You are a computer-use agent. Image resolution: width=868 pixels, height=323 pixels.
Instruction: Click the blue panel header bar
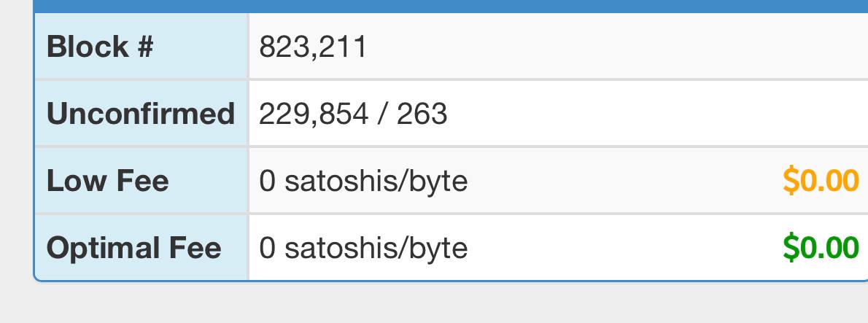tap(451, 6)
